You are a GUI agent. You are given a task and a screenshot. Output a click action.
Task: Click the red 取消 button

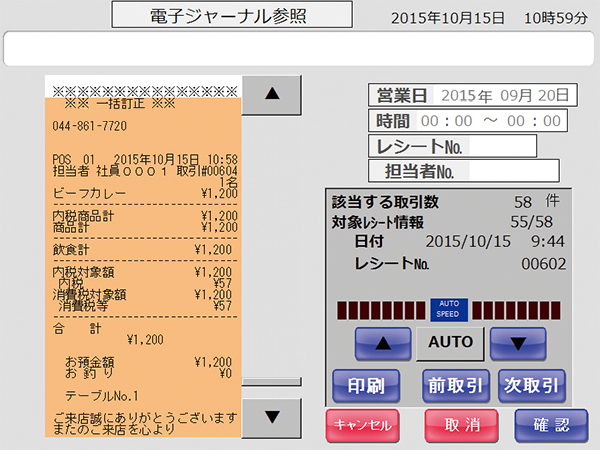coord(461,426)
